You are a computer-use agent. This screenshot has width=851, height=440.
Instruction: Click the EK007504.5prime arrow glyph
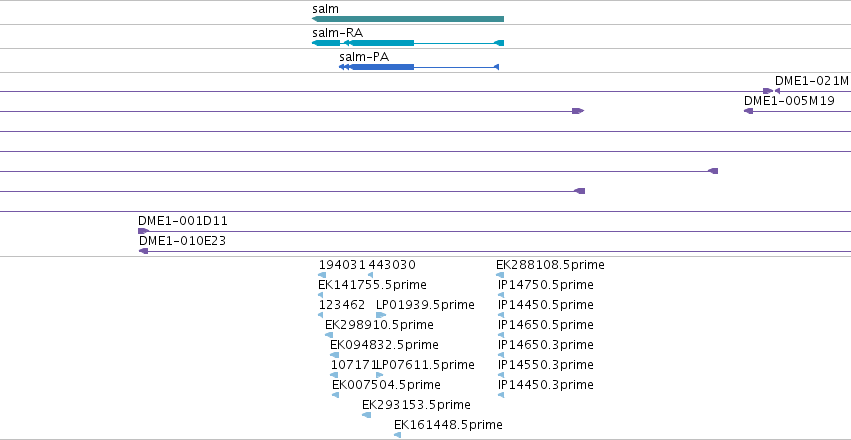click(x=335, y=395)
